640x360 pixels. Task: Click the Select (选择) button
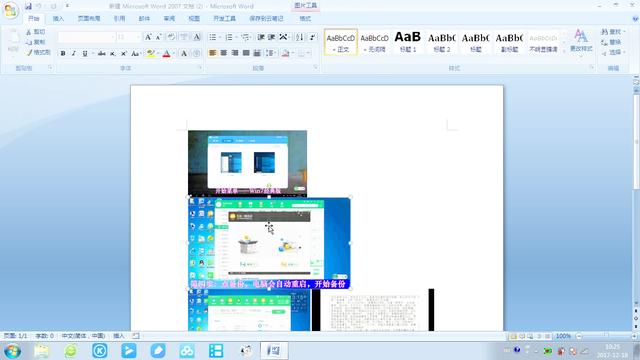(613, 52)
